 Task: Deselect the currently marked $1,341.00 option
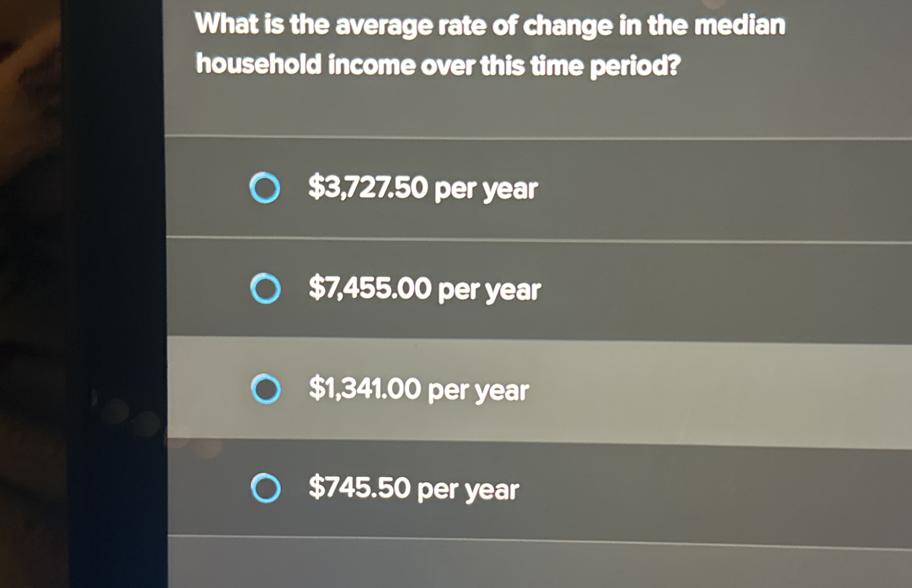(x=268, y=389)
